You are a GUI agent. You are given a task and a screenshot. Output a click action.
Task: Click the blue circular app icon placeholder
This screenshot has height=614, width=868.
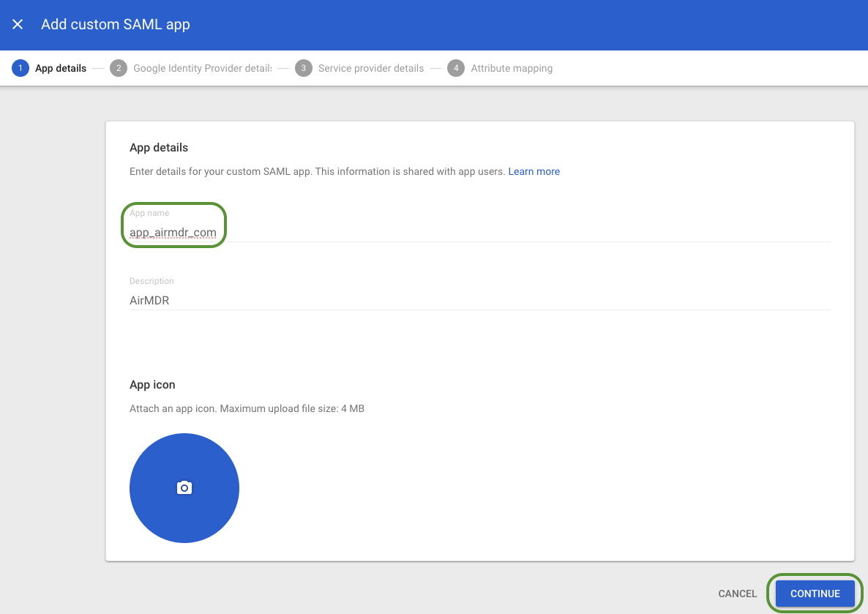coord(184,487)
